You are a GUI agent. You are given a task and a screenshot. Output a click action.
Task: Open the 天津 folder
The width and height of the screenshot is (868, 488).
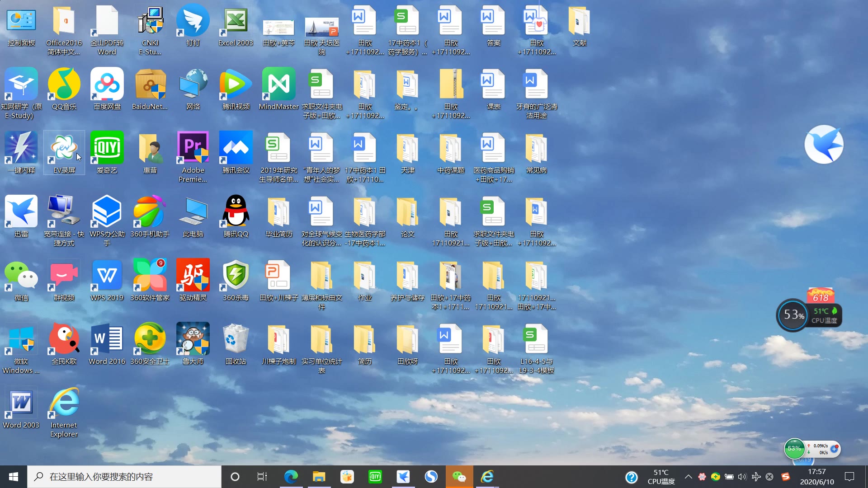pos(408,153)
